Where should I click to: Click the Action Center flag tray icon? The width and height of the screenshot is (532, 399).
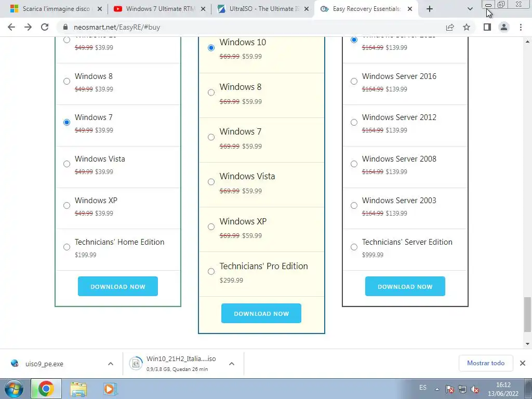450,390
